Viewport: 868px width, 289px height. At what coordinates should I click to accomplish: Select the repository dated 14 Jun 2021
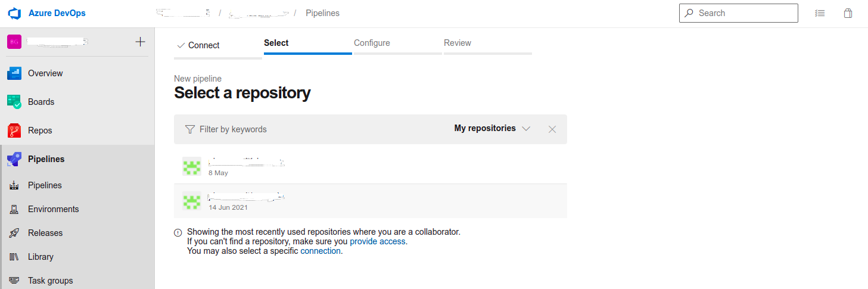click(371, 201)
